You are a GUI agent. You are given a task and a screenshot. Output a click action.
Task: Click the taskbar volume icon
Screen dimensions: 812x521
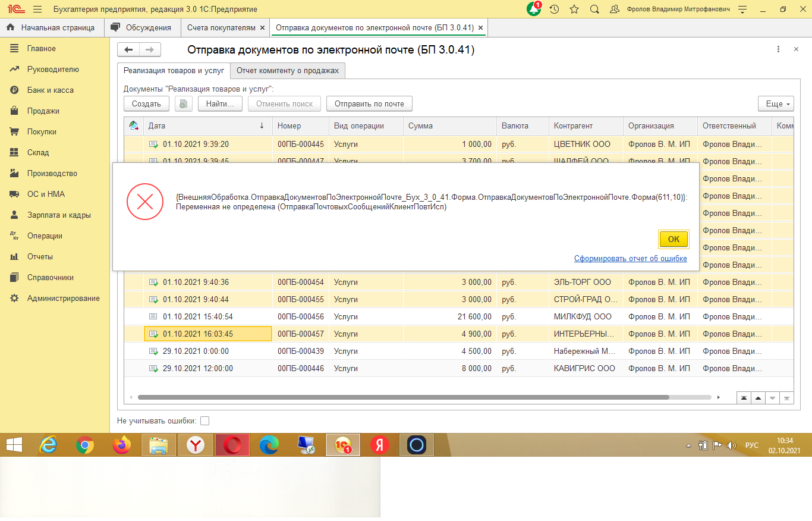pos(732,445)
